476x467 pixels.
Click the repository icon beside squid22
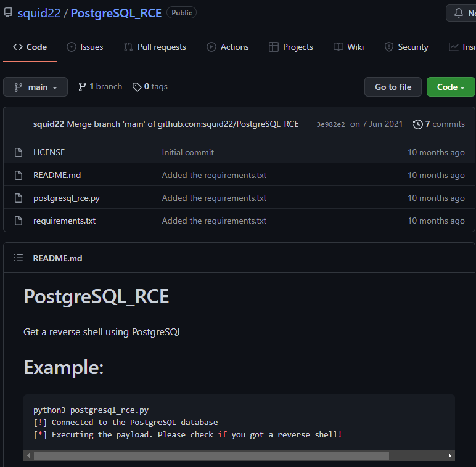tap(8, 13)
